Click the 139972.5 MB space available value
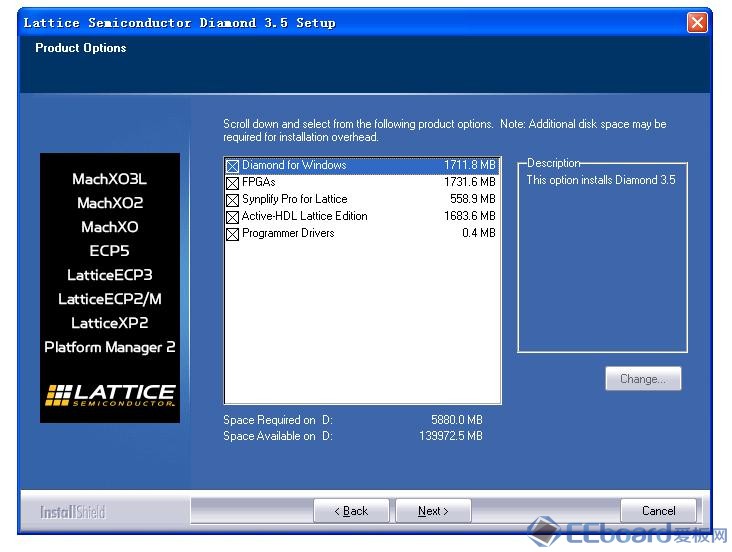Viewport: 732px width, 552px height. 450,436
